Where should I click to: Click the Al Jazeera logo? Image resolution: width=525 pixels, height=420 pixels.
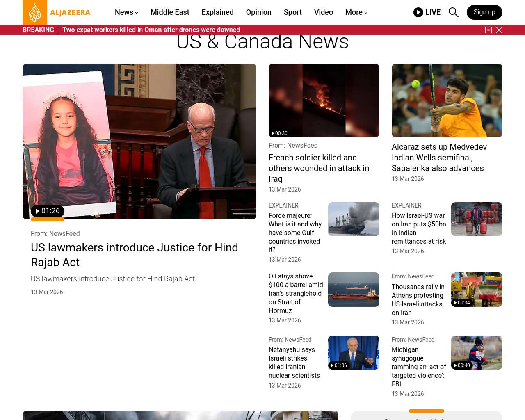57,12
